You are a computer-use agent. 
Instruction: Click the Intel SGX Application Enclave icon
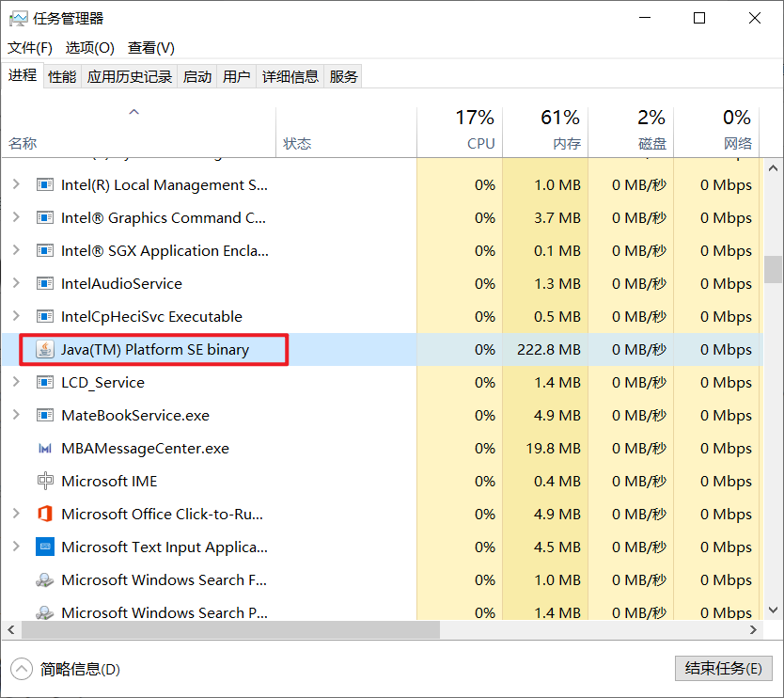pyautogui.click(x=45, y=250)
